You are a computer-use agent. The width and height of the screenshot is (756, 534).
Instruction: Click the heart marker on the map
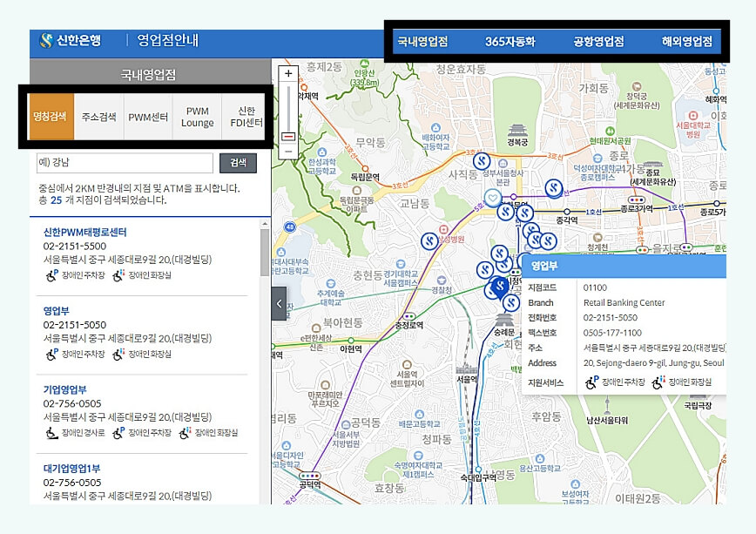click(493, 198)
